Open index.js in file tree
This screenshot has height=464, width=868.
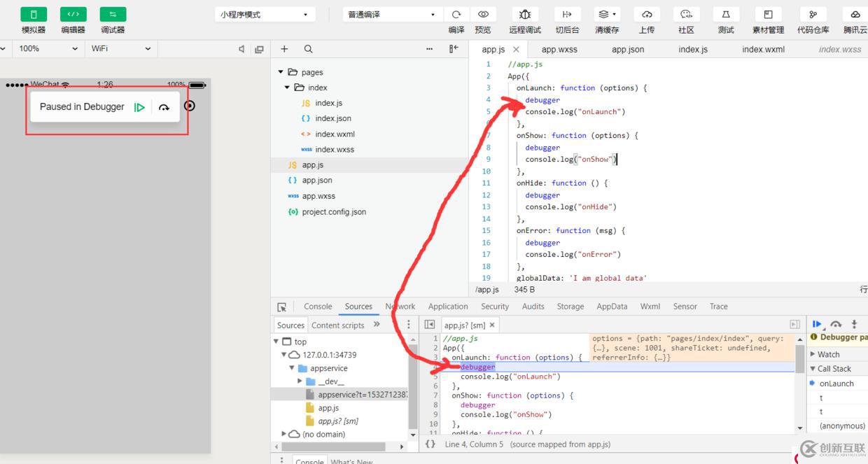tap(328, 103)
